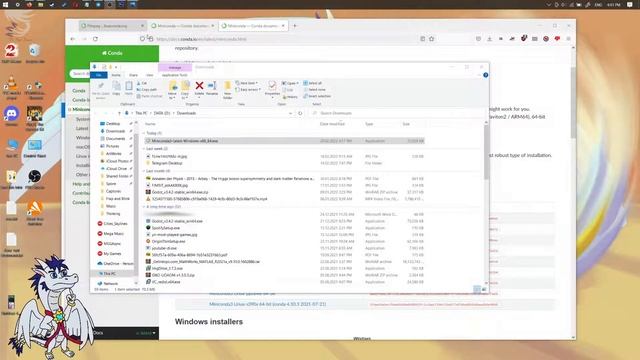640x360 pixels.
Task: Open the Easy access dropdown
Action: coord(248,90)
